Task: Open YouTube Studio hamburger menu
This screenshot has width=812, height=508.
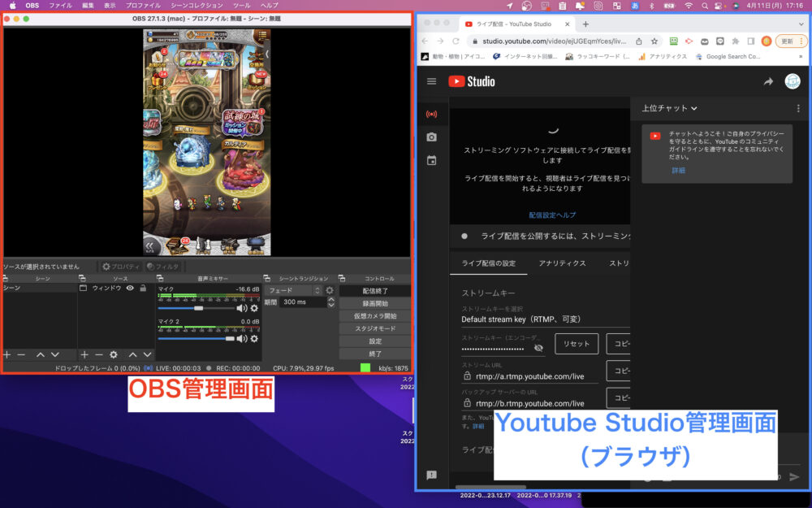Action: pos(431,81)
